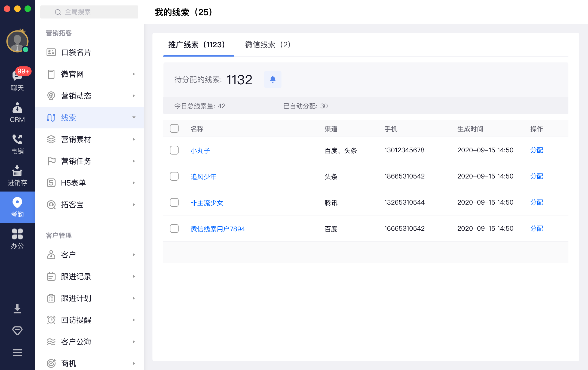Toggle the select-all checkbox in table header

point(174,128)
